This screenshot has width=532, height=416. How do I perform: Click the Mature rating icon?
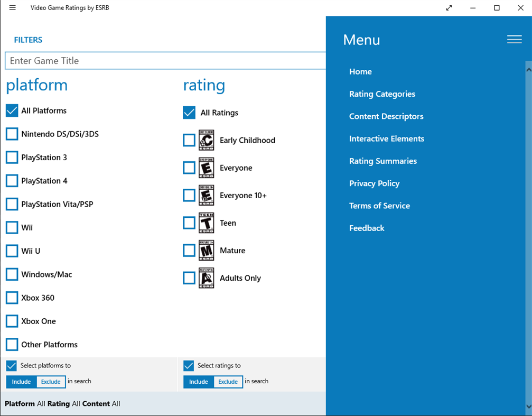pyautogui.click(x=206, y=250)
